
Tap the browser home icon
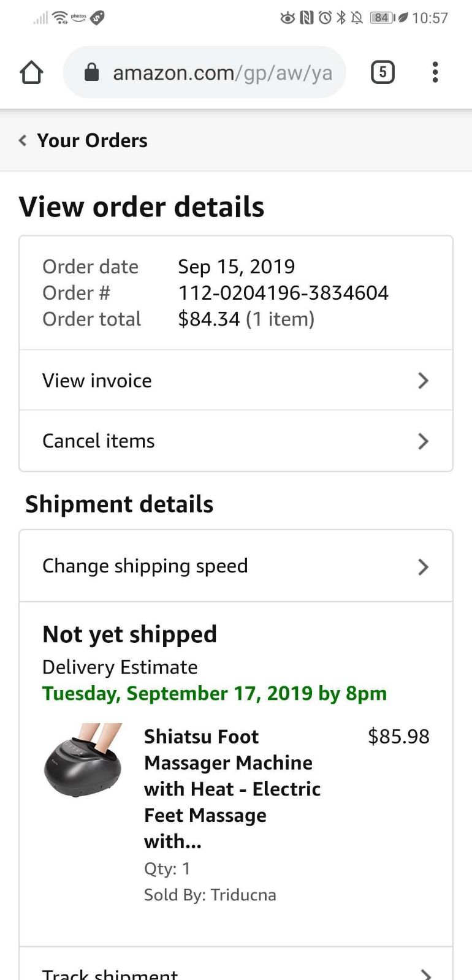[31, 72]
